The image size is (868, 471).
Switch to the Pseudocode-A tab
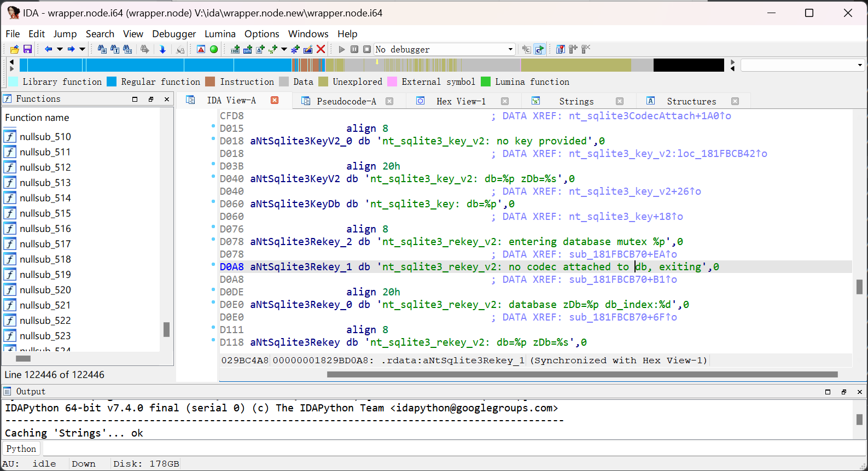coord(346,101)
